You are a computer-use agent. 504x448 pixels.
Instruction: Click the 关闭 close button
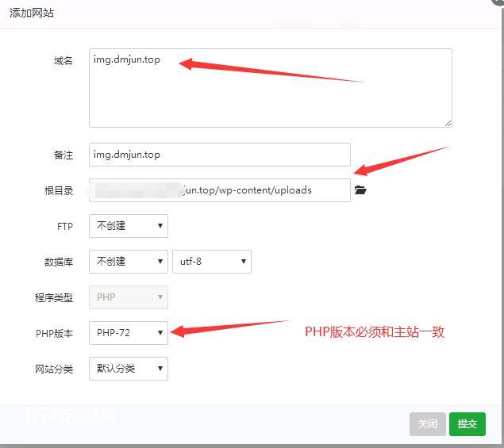click(x=428, y=424)
